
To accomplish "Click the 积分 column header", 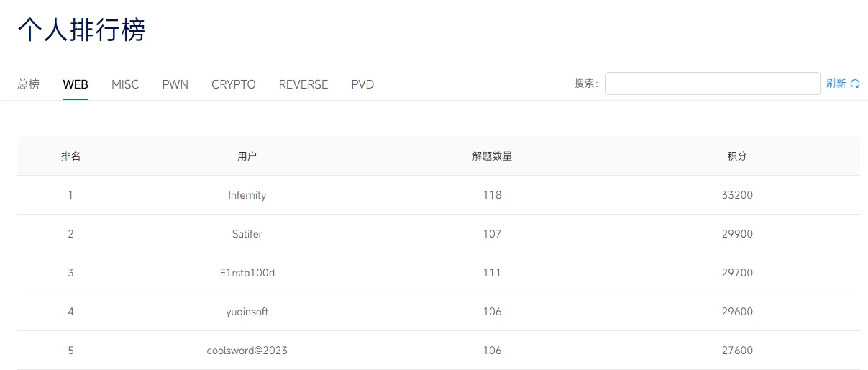I will [x=737, y=156].
